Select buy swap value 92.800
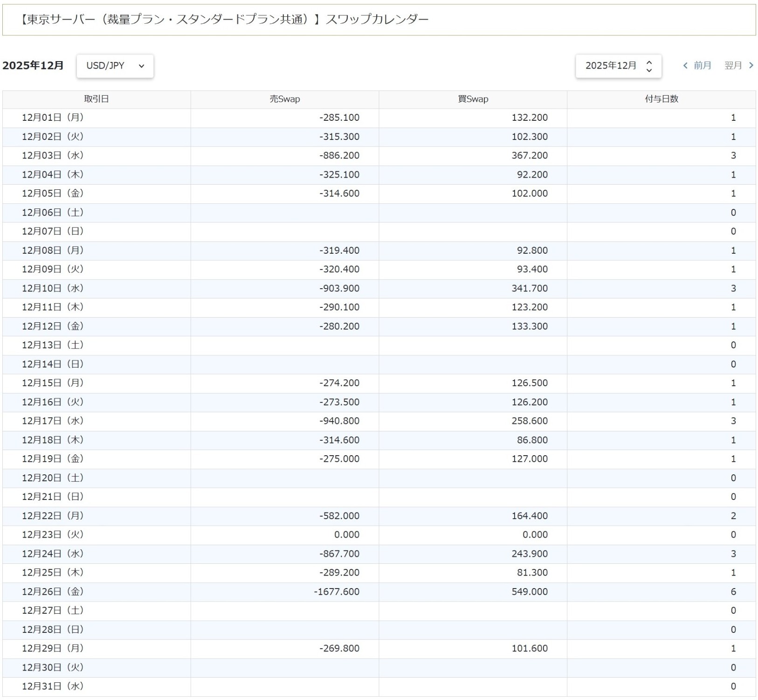Image resolution: width=758 pixels, height=700 pixels. pos(532,250)
